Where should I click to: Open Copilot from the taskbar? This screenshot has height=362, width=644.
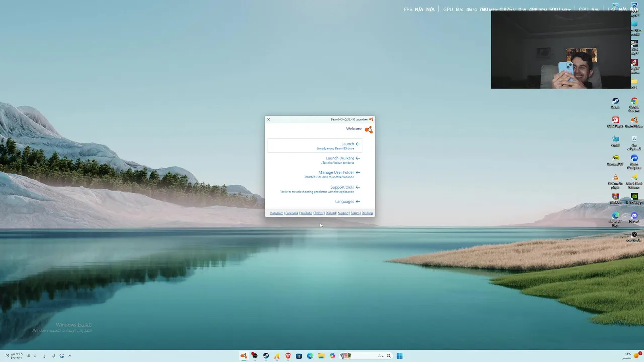pyautogui.click(x=332, y=356)
